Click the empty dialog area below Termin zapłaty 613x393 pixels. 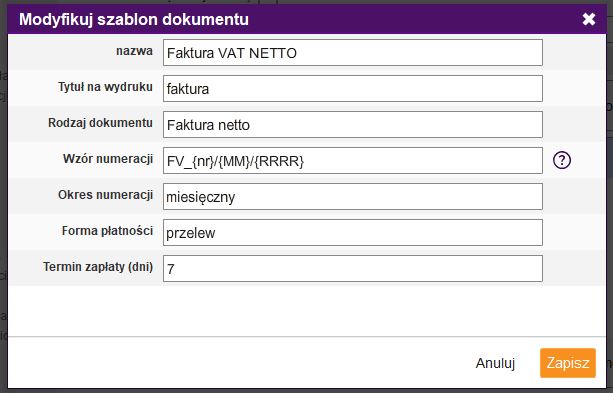click(306, 310)
